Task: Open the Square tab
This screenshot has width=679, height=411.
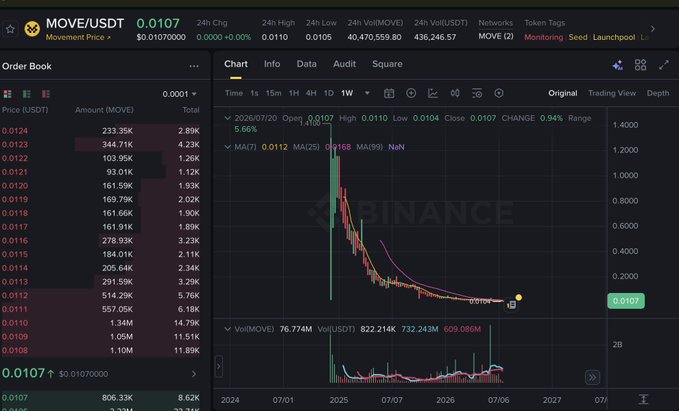Action: [x=387, y=64]
